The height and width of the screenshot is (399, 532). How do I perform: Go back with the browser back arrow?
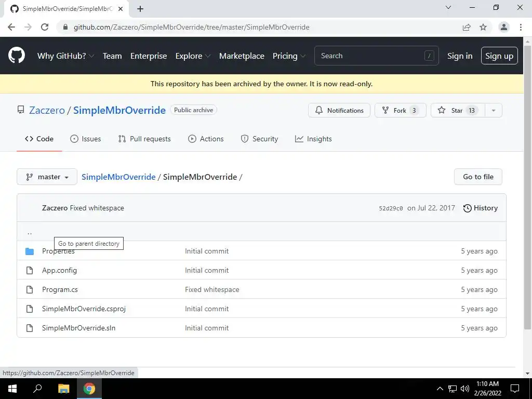point(11,27)
